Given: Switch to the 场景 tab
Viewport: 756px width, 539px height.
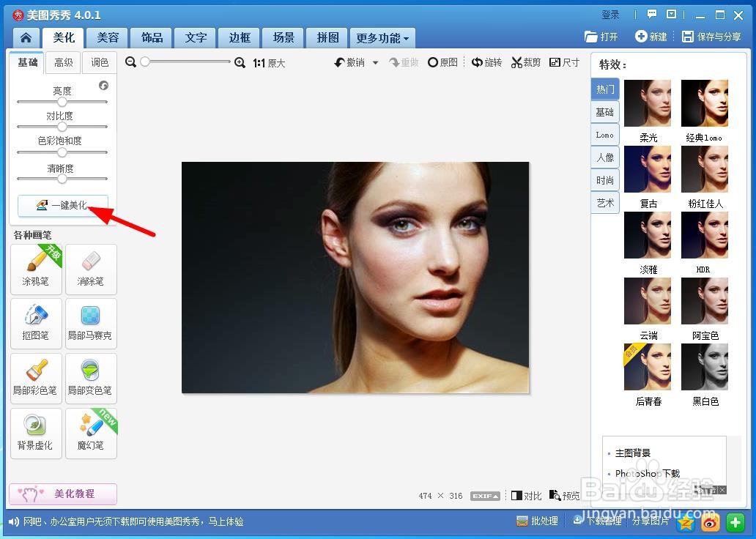Looking at the screenshot, I should pos(283,37).
